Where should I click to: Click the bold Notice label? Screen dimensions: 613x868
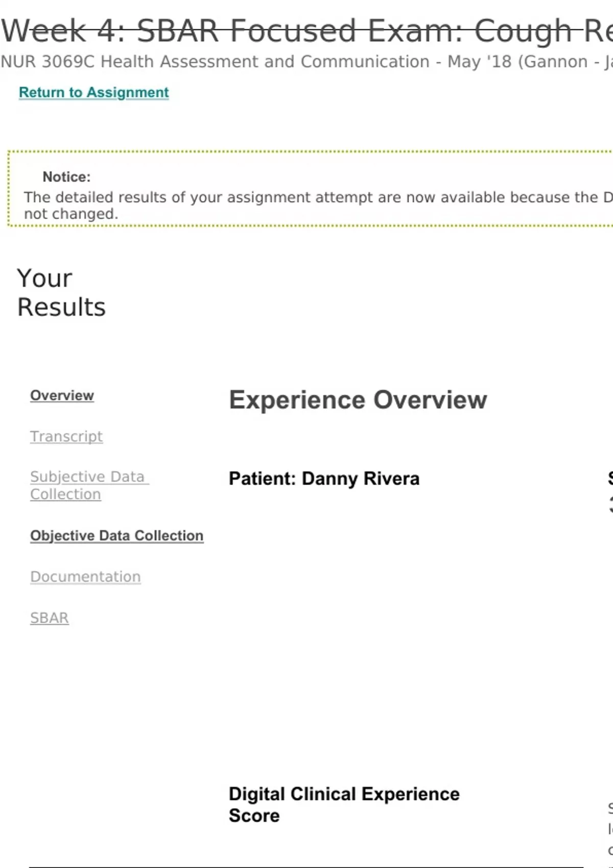(66, 177)
